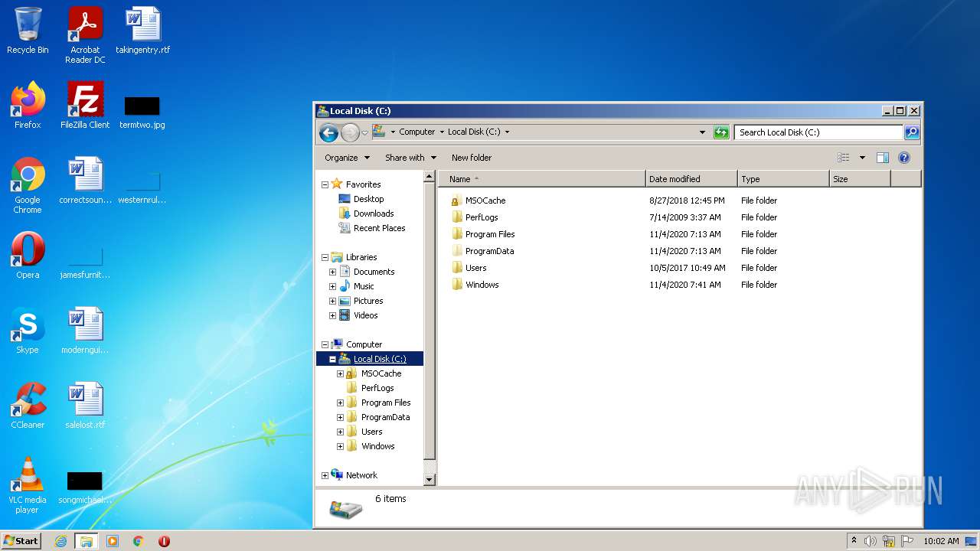This screenshot has height=551, width=980.
Task: Sort by the Type column header
Action: [783, 179]
